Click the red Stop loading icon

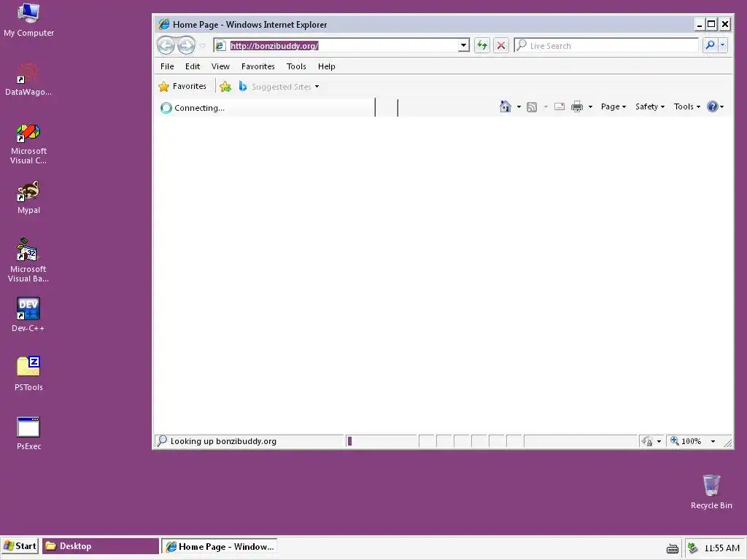coord(501,46)
